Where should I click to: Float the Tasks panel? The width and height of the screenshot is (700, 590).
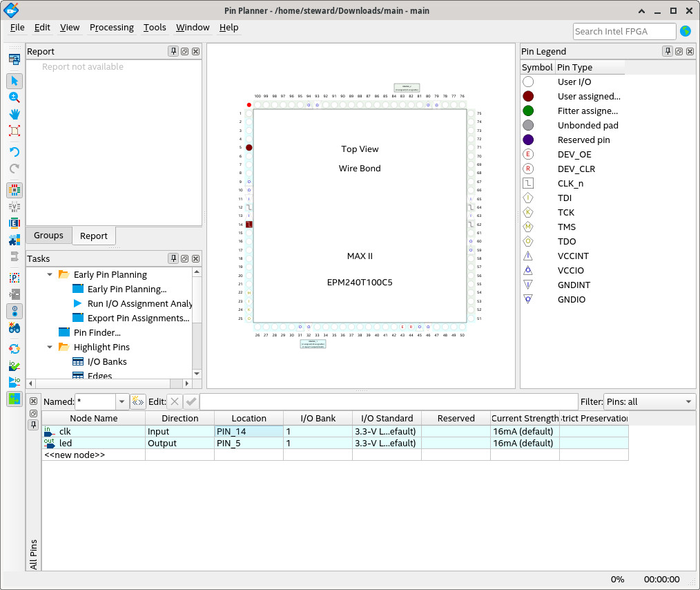(x=185, y=258)
